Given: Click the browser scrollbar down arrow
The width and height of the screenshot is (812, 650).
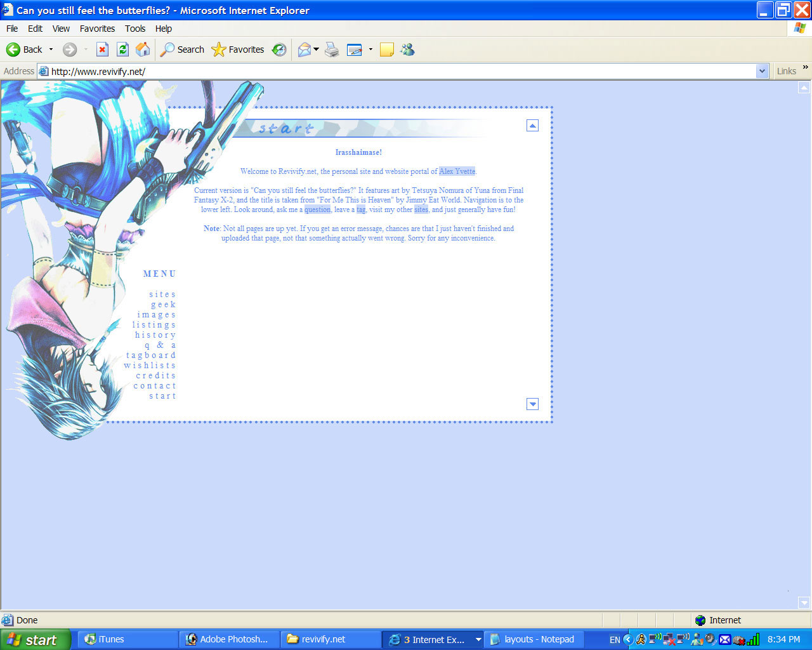Looking at the screenshot, I should [804, 602].
